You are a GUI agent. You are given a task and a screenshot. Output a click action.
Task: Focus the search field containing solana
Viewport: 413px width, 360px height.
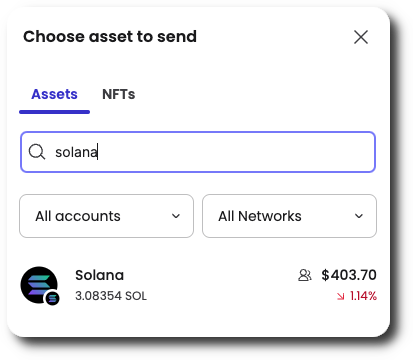[198, 152]
